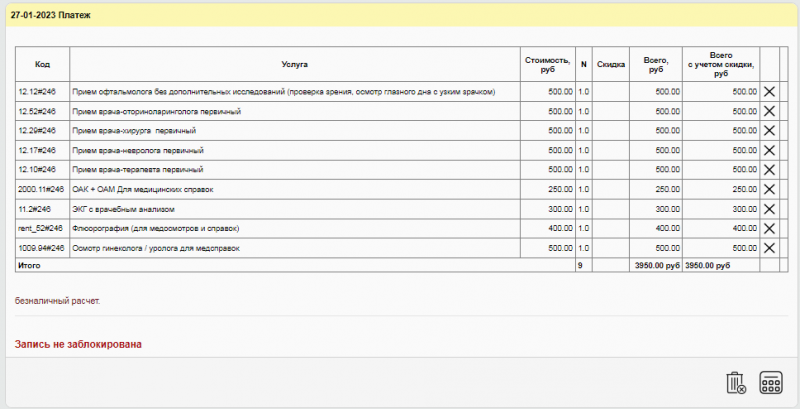Remove the ОАК + ОАМ service row
Screen dimensions: 800x409
click(769, 189)
